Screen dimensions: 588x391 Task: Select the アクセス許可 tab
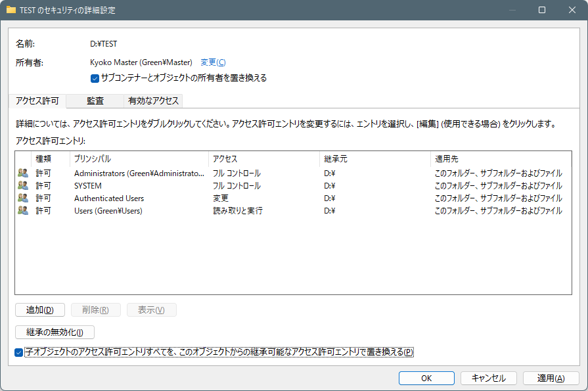[37, 101]
